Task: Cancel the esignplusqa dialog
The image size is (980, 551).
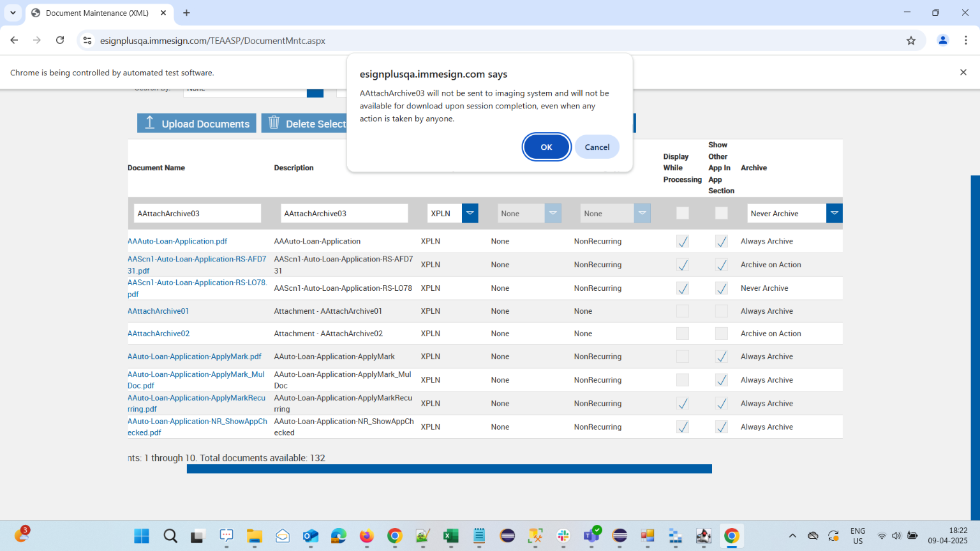Action: pyautogui.click(x=597, y=147)
